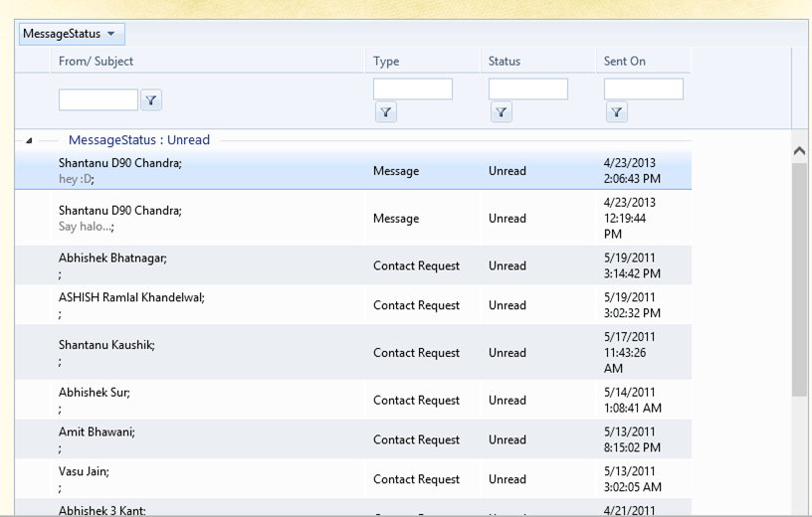Click the Status filter text box
812x517 pixels.
point(527,89)
